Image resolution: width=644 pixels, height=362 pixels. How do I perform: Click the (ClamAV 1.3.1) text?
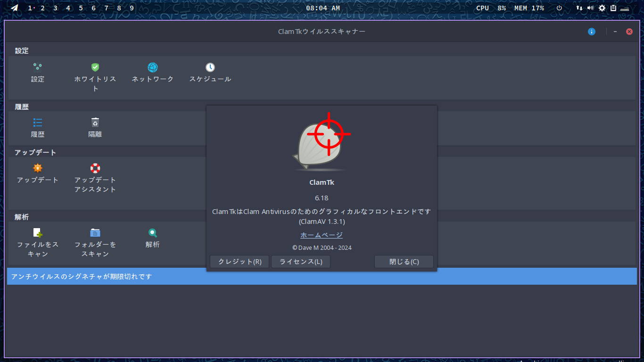(322, 222)
